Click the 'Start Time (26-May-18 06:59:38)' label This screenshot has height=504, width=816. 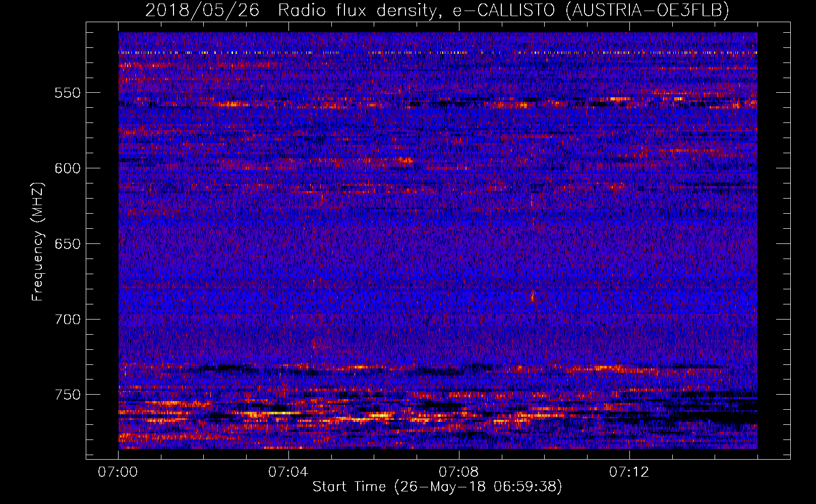click(437, 487)
